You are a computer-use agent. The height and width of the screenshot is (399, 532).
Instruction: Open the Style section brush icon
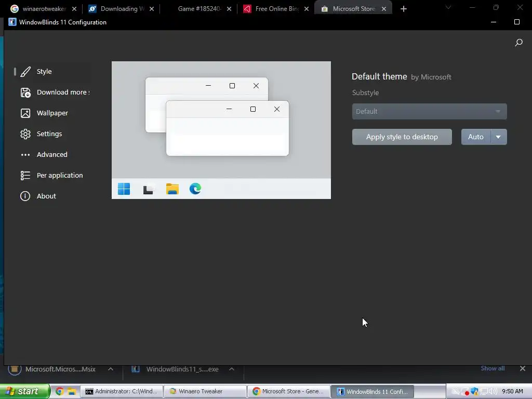25,72
